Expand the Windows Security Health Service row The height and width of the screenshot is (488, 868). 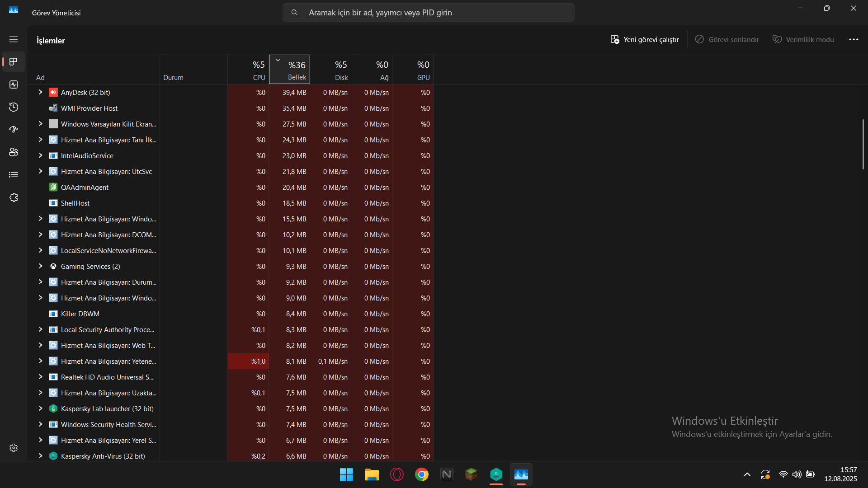[40, 424]
